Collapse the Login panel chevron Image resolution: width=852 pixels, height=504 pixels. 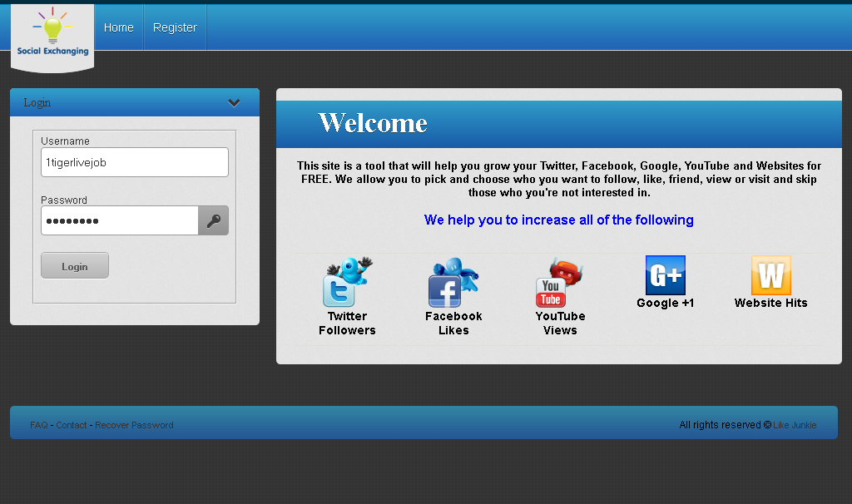pyautogui.click(x=234, y=103)
